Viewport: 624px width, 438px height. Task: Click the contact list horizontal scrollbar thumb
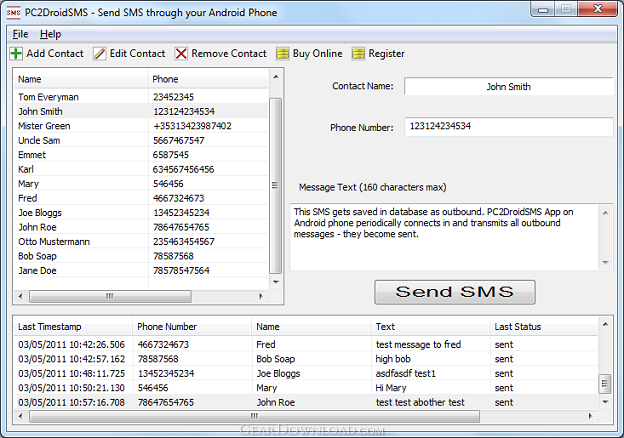110,296
